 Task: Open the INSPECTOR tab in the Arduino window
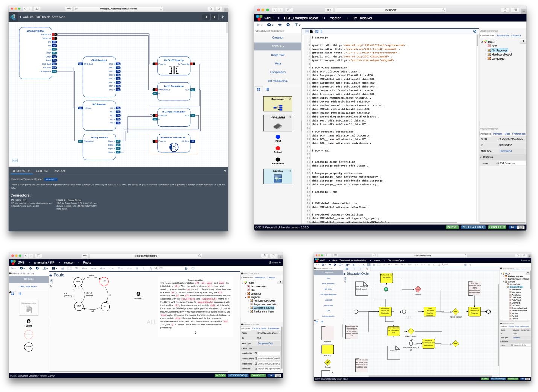[21, 171]
